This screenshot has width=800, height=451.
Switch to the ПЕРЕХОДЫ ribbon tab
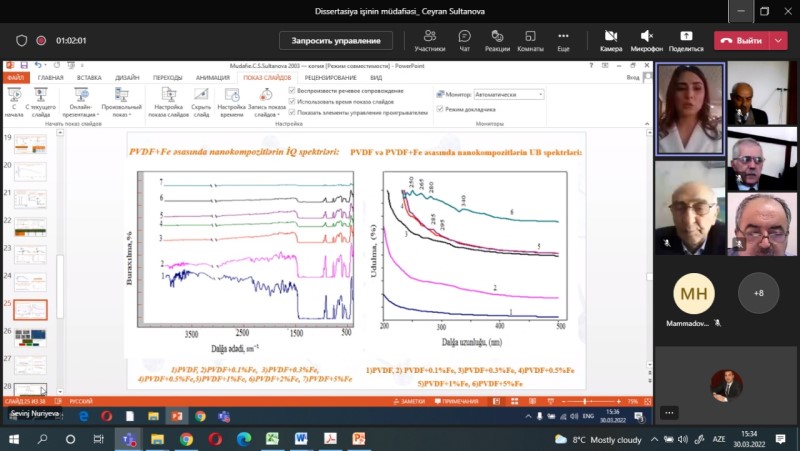[167, 78]
